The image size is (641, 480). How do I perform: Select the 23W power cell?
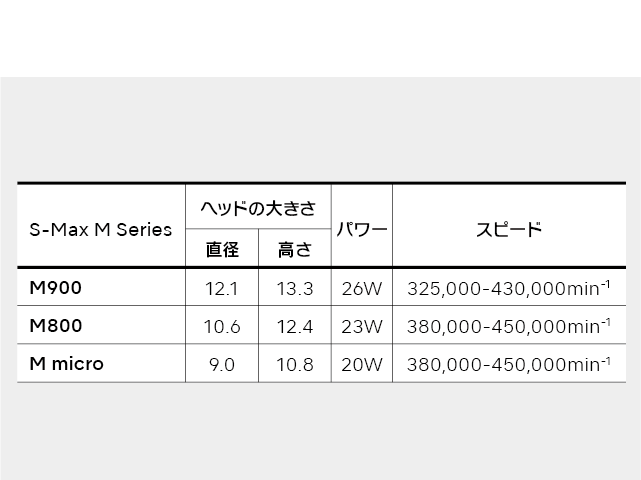362,327
